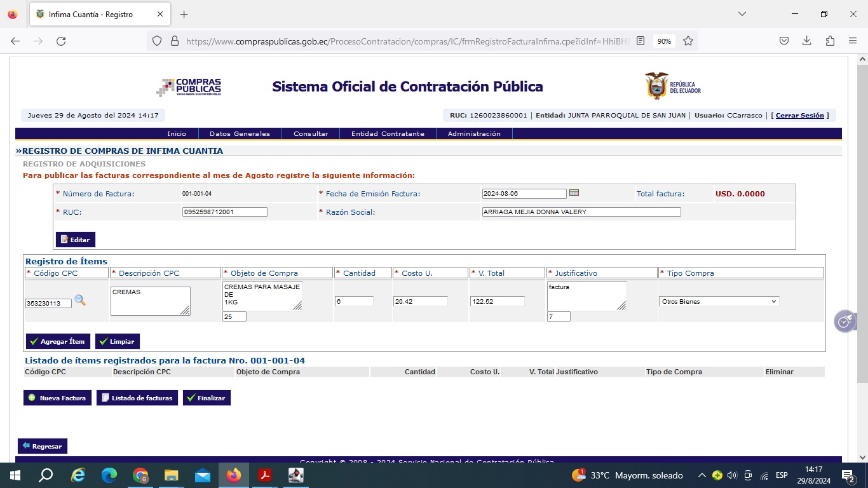
Task: Click the CPC code search magnifier icon
Action: click(80, 301)
